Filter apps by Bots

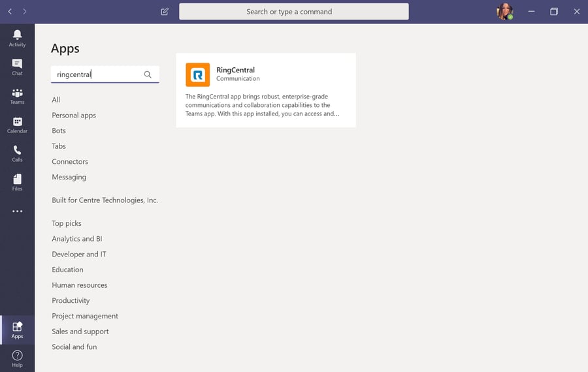(59, 131)
